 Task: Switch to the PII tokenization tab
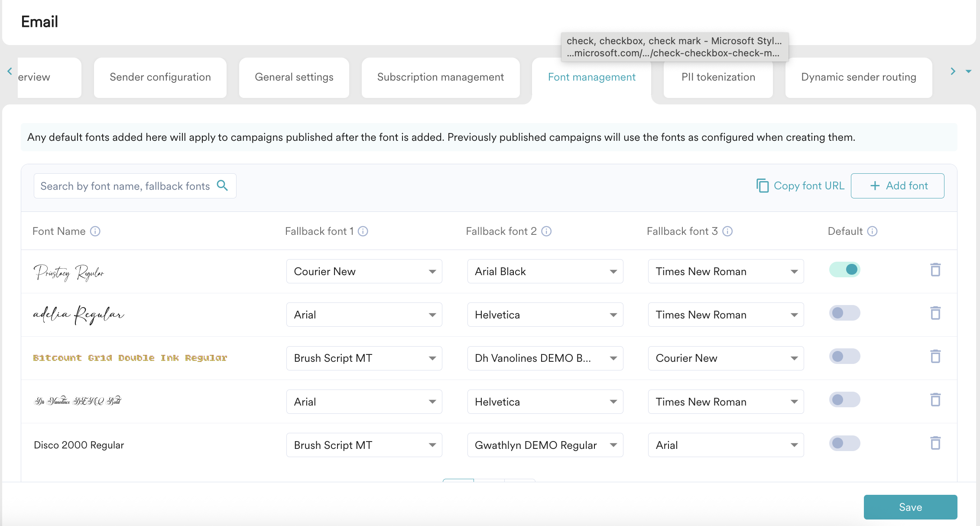click(x=718, y=77)
